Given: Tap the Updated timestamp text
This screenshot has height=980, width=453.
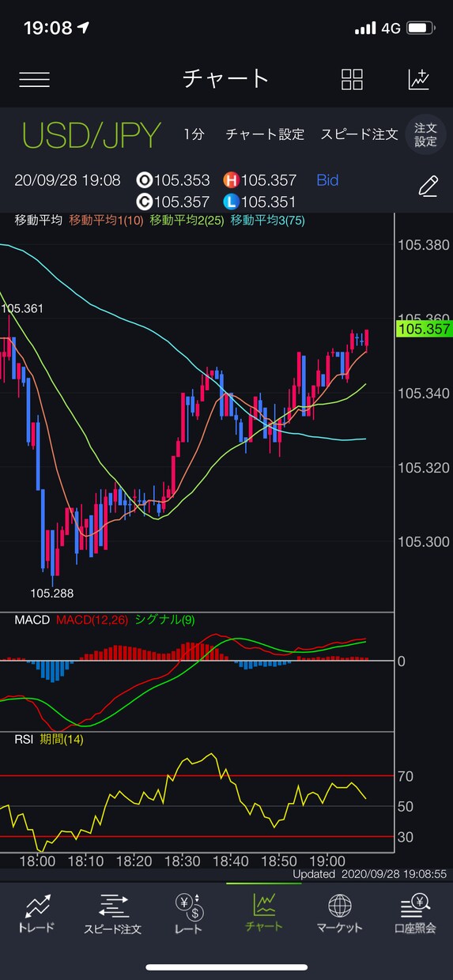Looking at the screenshot, I should tap(370, 875).
